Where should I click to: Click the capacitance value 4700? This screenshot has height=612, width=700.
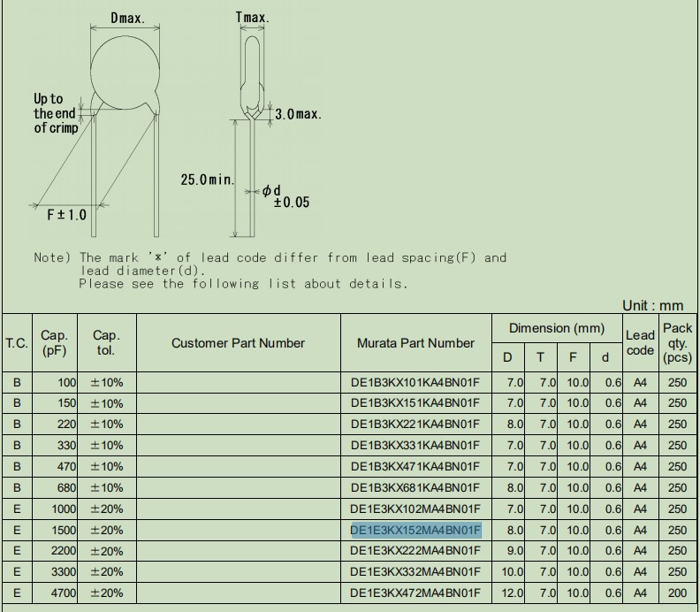(64, 593)
